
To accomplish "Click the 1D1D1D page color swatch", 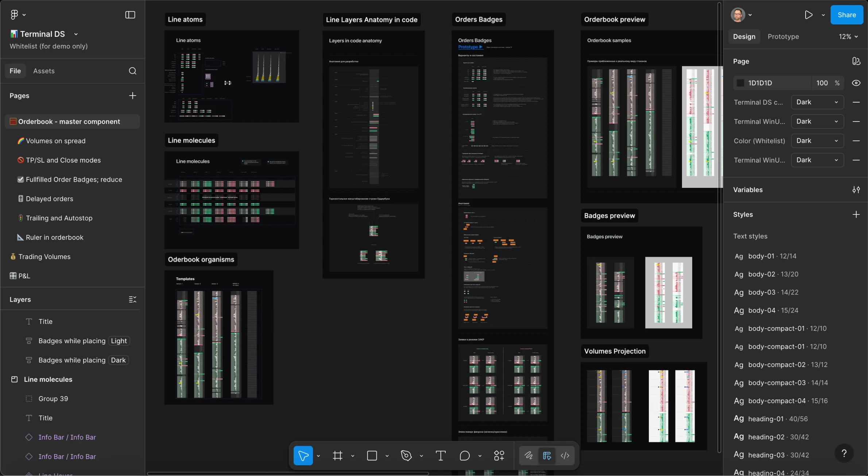I will (740, 83).
